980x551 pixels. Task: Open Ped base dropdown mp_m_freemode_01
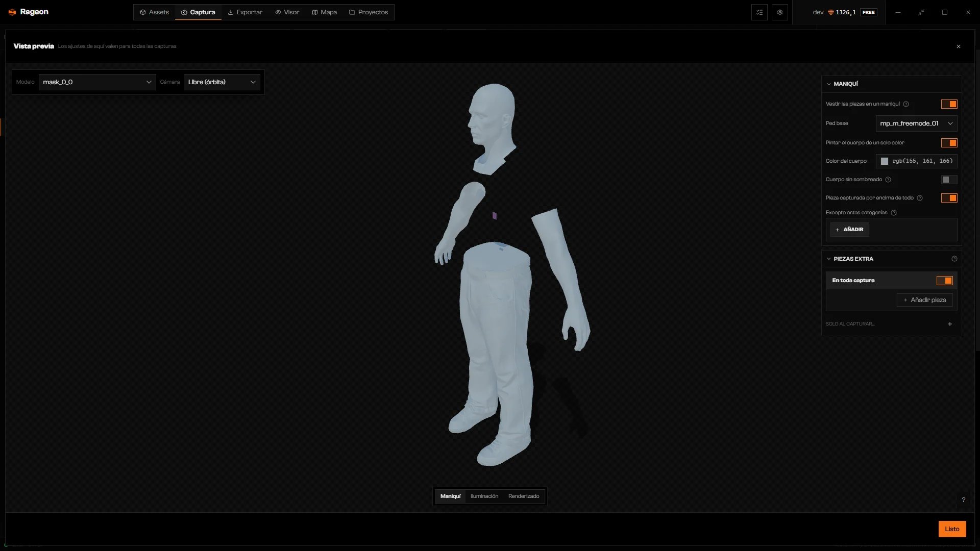point(916,123)
